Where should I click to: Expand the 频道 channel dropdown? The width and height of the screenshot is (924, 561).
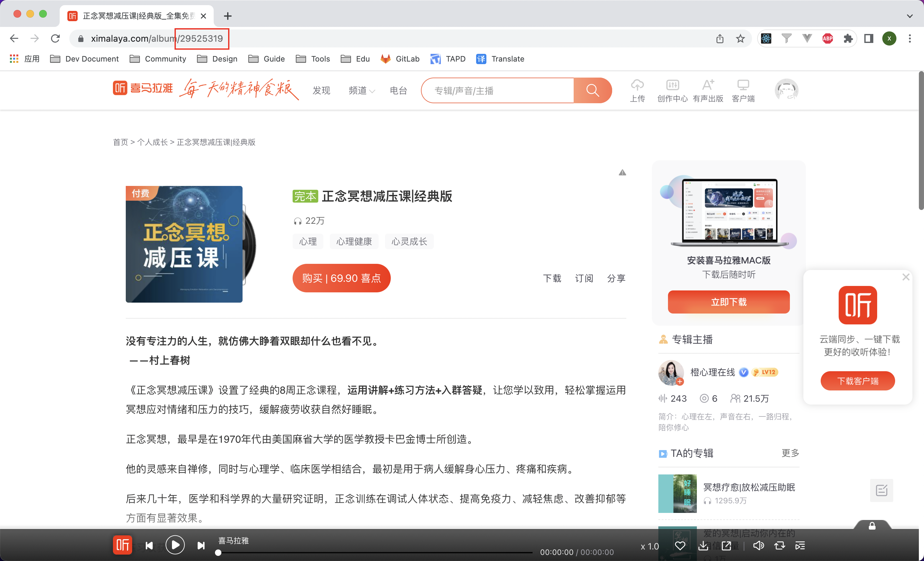(x=362, y=91)
